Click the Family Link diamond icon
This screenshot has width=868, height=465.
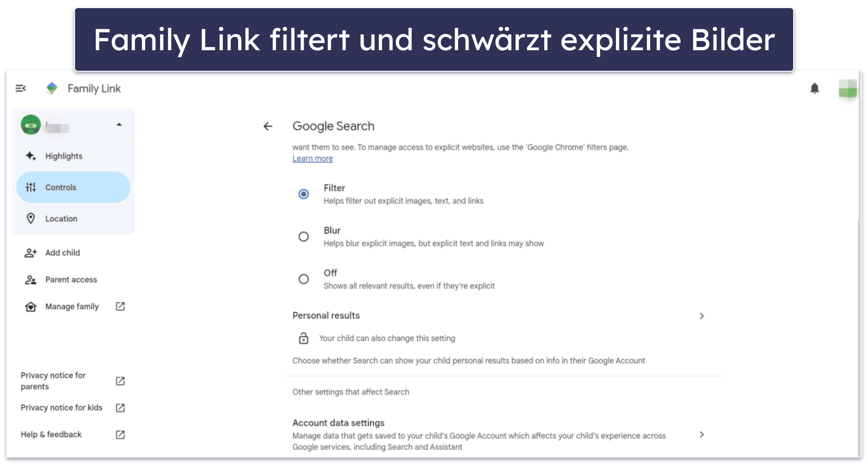point(50,88)
